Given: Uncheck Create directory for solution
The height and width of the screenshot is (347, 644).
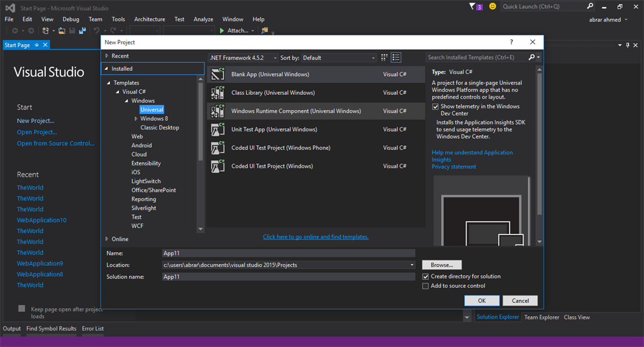Looking at the screenshot, I should coord(426,277).
